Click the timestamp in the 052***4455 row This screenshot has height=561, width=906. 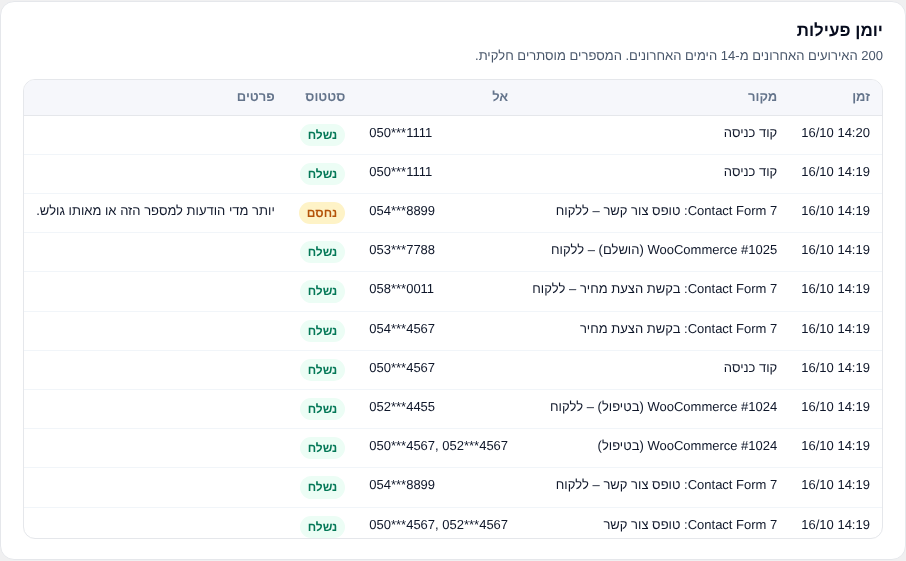pos(835,407)
